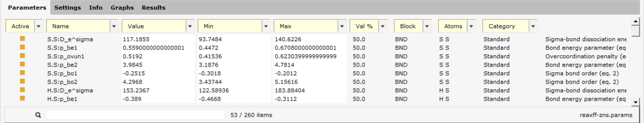Open the Info tab

click(x=96, y=7)
